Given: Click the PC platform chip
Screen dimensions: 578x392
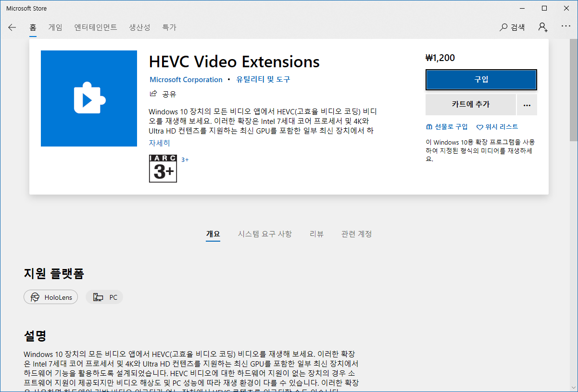Looking at the screenshot, I should [105, 297].
